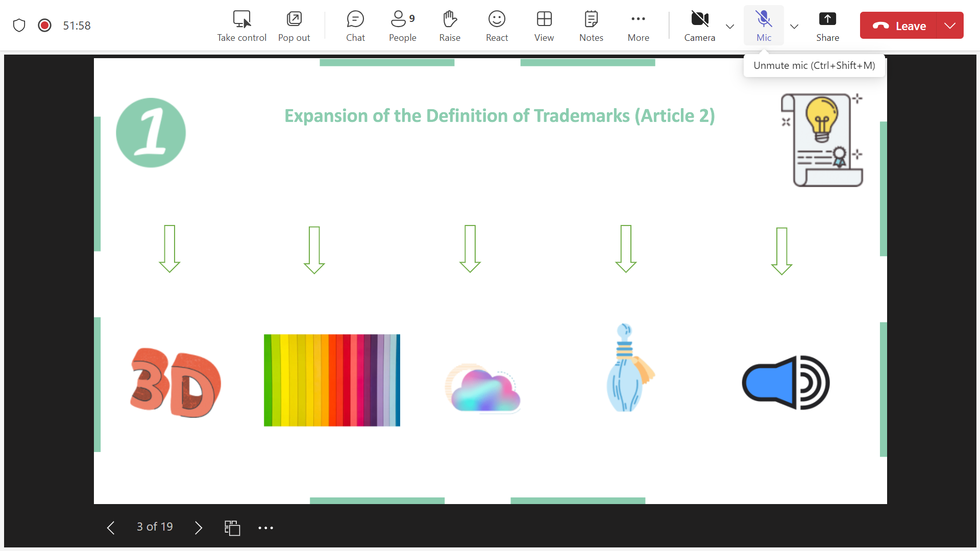Open the View layout options
This screenshot has height=551, width=980.
[x=544, y=26]
